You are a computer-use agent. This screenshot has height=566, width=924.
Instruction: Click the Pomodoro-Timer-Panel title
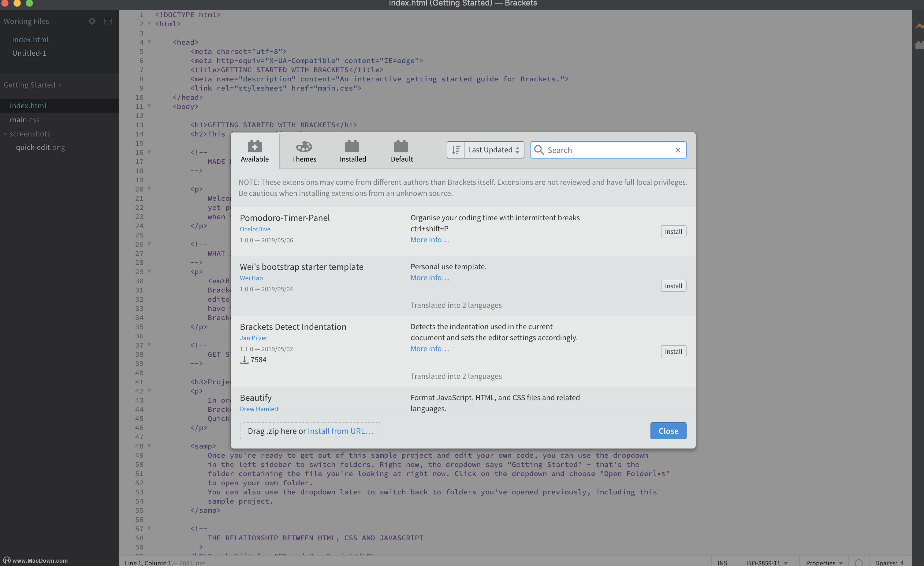coord(285,218)
